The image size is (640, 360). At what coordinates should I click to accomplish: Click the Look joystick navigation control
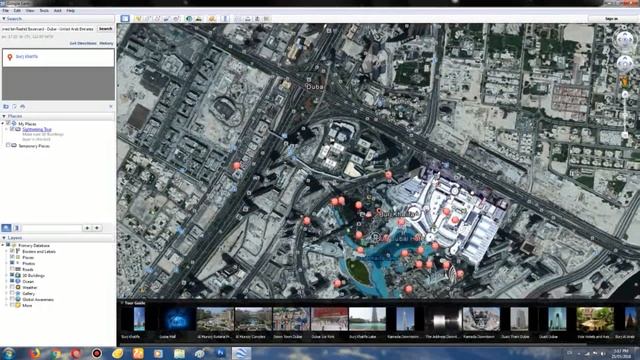tap(624, 40)
